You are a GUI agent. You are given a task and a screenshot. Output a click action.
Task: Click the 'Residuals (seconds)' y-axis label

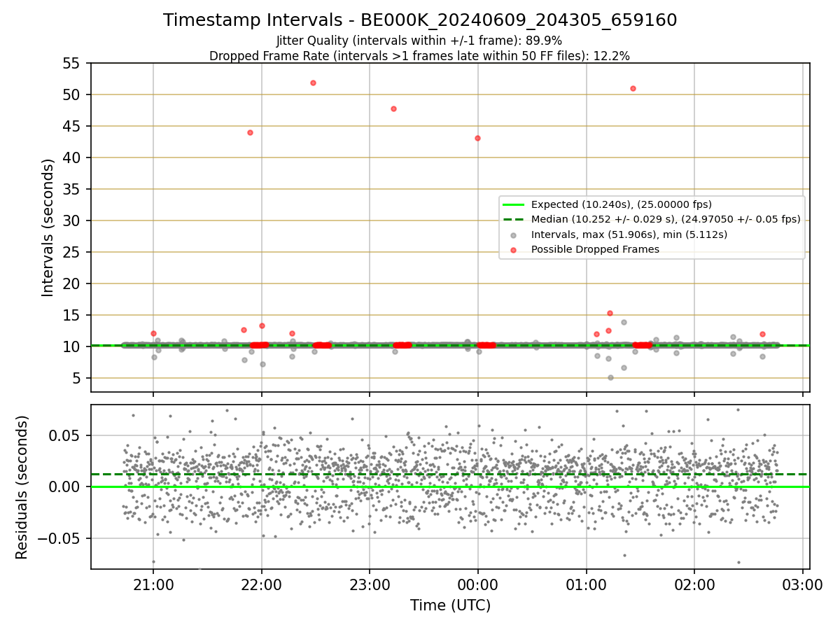[x=22, y=487]
